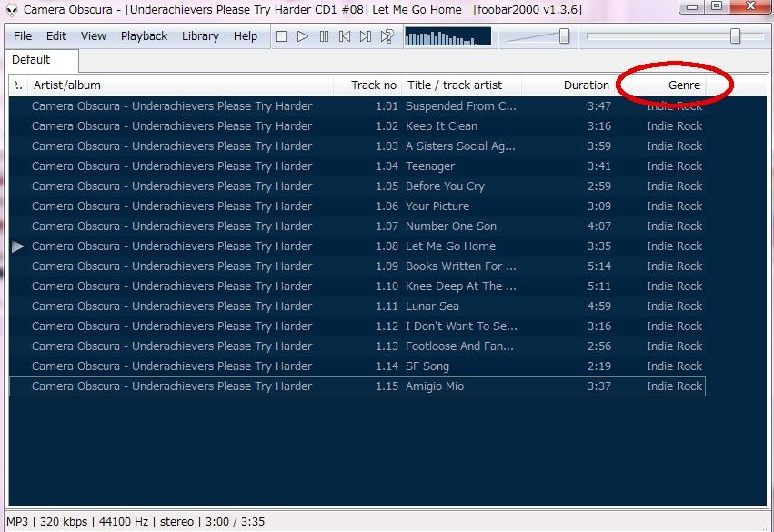Select the track Teenager
The height and width of the screenshot is (532, 774).
point(357,166)
